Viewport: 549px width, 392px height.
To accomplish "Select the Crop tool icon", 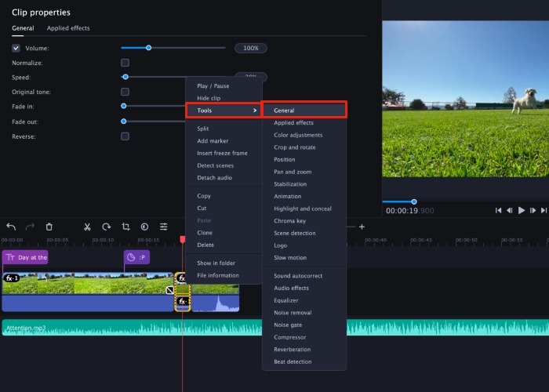I will coord(125,227).
